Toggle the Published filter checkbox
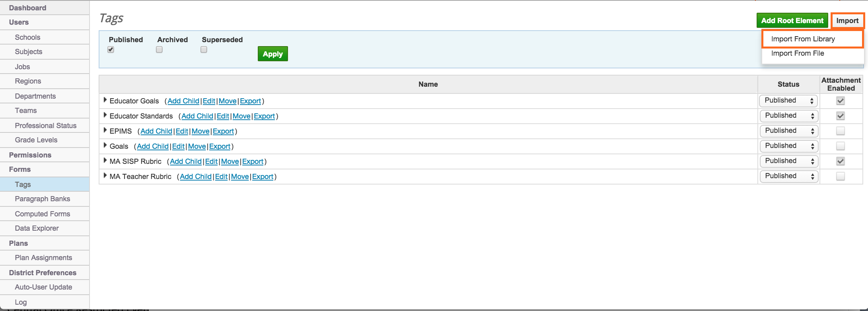 pos(111,50)
